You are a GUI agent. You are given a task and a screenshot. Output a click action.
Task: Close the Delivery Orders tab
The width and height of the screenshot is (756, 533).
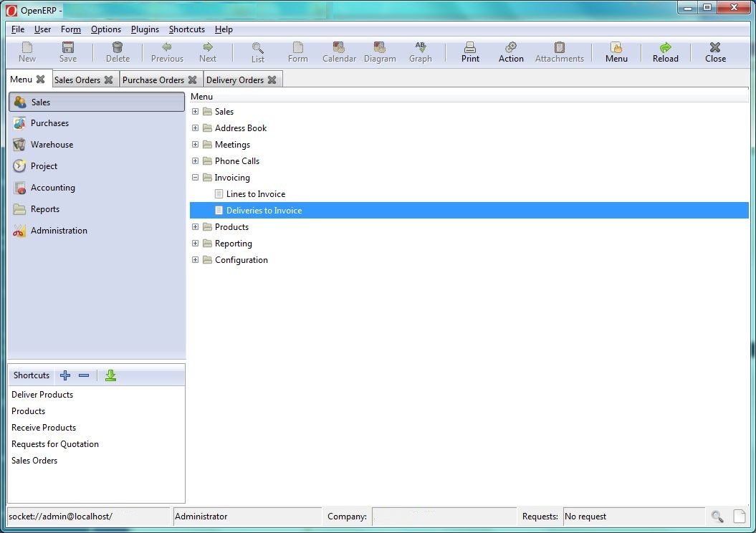point(272,80)
